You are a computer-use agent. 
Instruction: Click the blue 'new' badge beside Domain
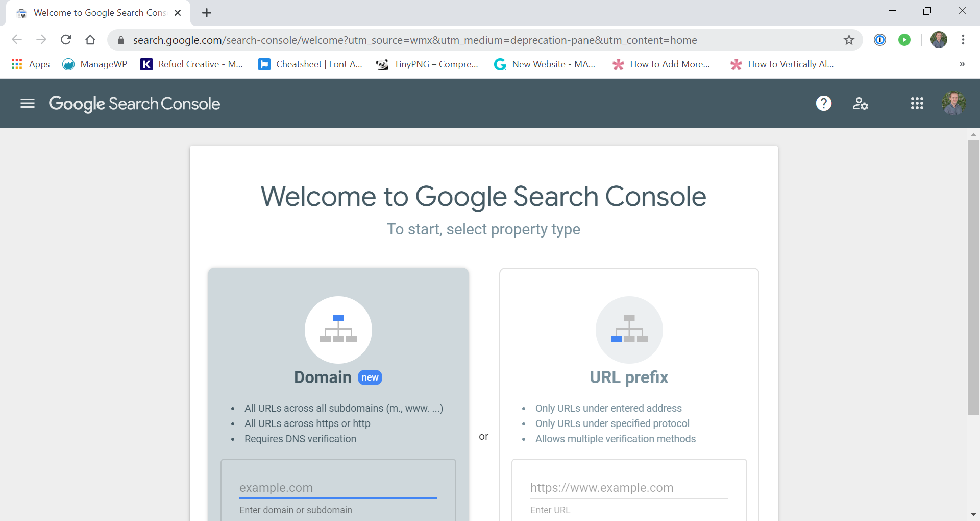click(x=370, y=377)
